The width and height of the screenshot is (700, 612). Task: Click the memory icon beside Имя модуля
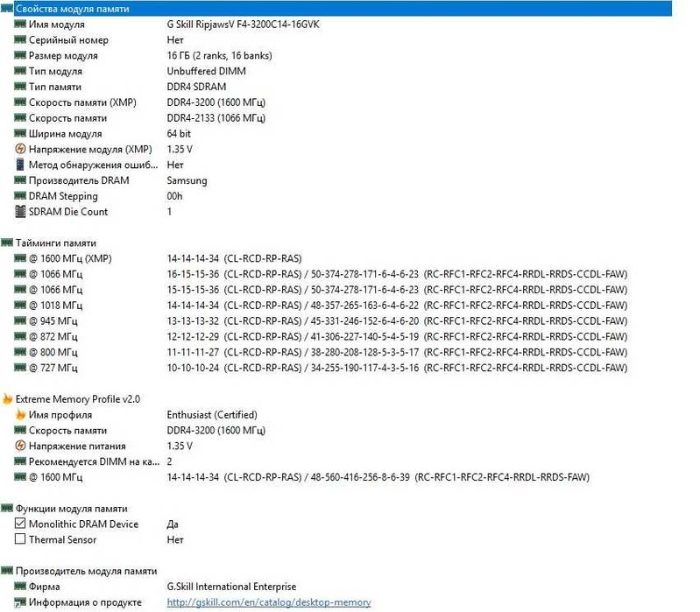pyautogui.click(x=20, y=25)
